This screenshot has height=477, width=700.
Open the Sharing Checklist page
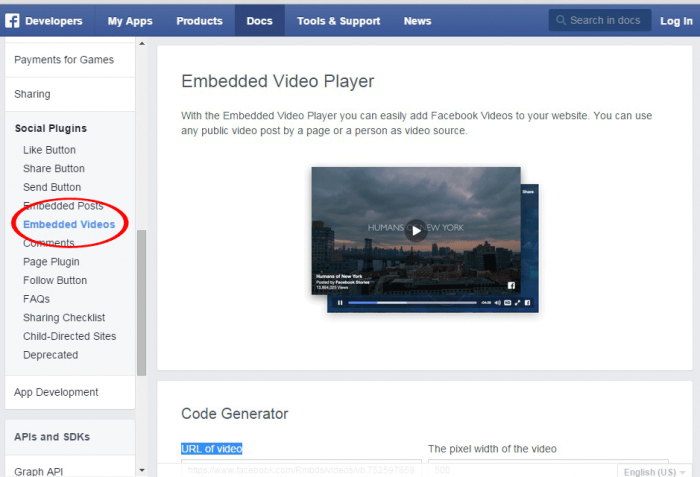point(64,318)
